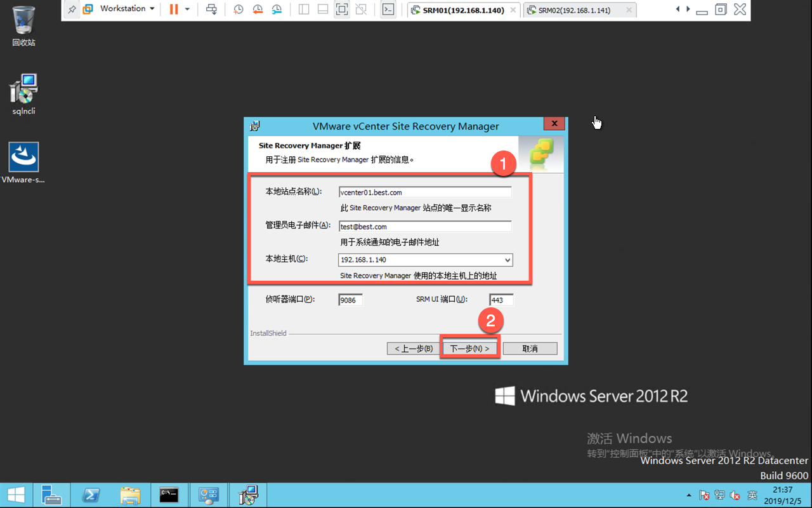Click the 英 input method indicator
Viewport: 812px width, 508px height.
[752, 495]
